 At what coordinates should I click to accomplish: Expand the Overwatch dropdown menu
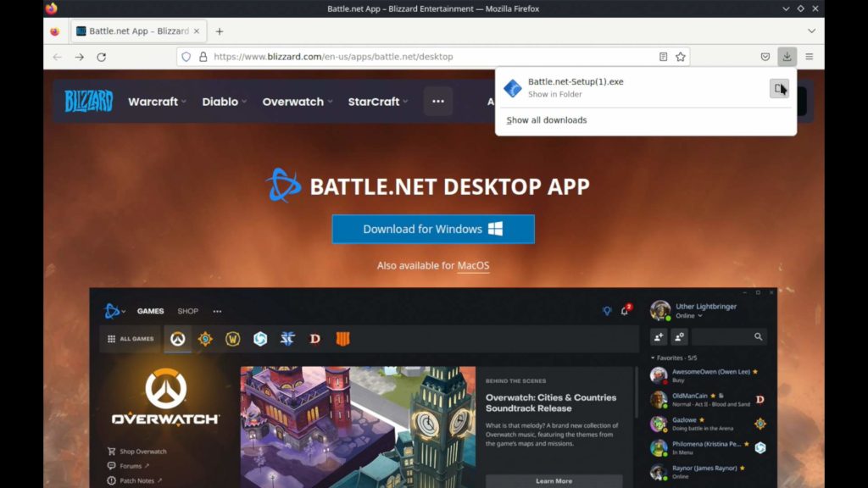tap(298, 102)
